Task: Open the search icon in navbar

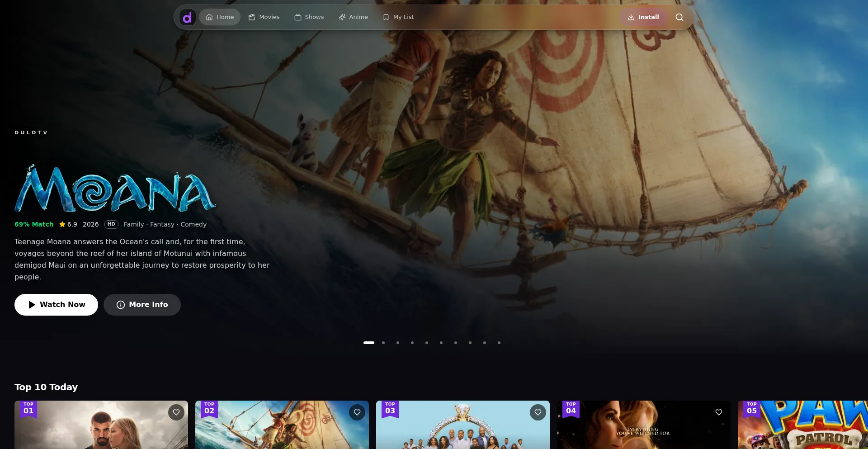Action: point(679,17)
